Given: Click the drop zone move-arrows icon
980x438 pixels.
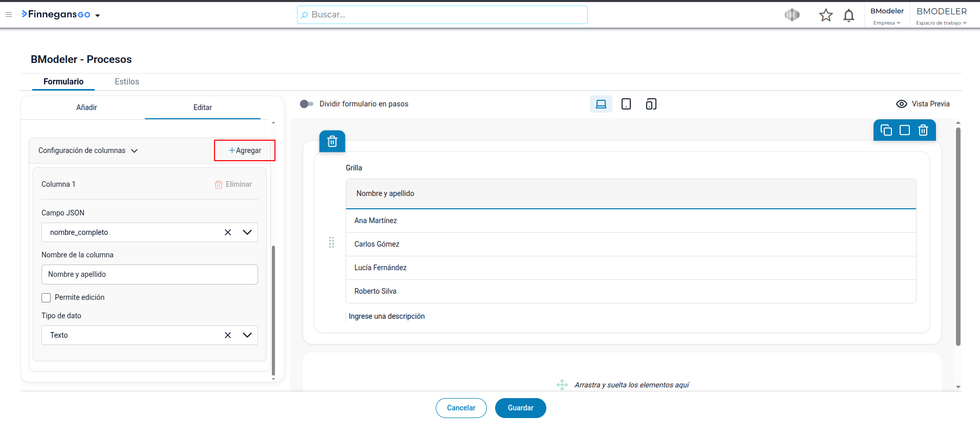Looking at the screenshot, I should (562, 385).
